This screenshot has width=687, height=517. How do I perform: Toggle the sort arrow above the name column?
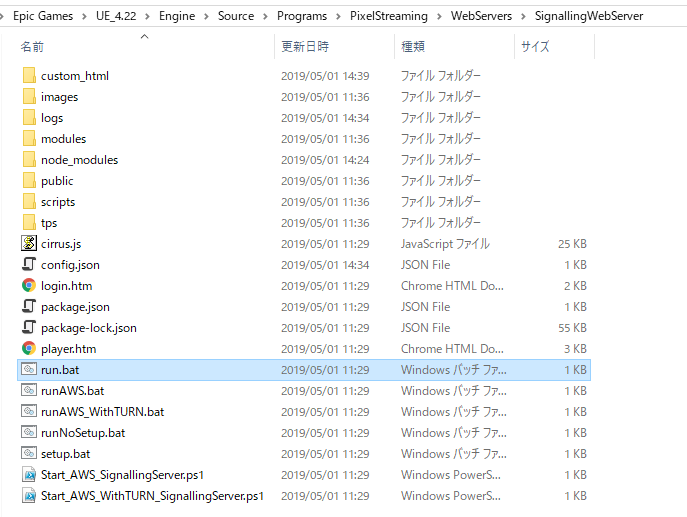pos(144,36)
